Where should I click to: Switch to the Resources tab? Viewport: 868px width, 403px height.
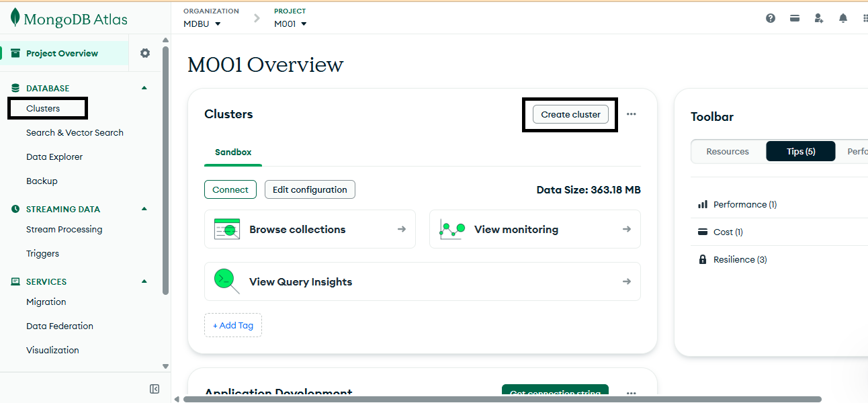click(x=728, y=151)
